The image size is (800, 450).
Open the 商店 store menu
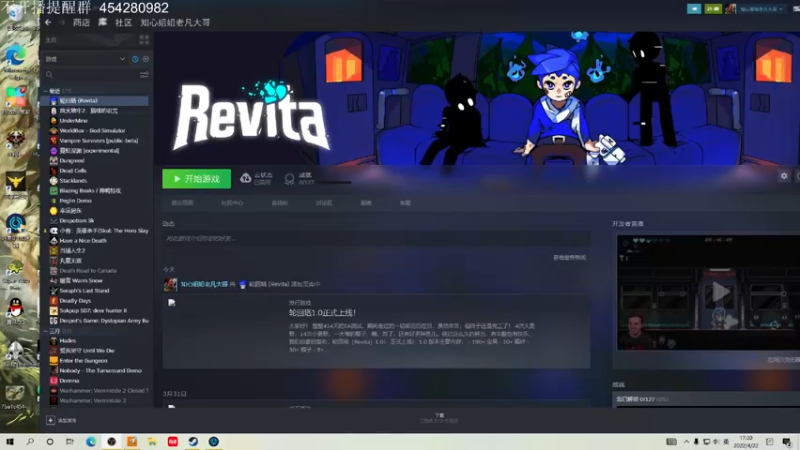click(x=81, y=22)
